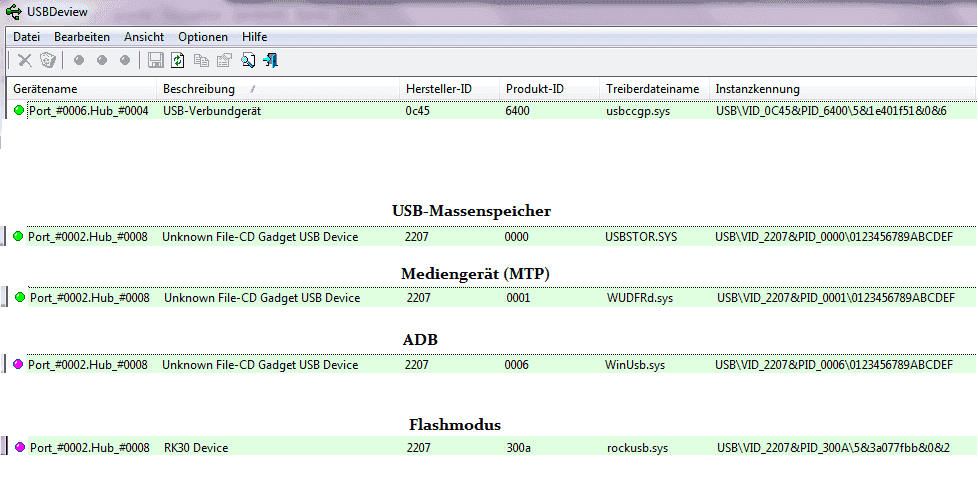Sort by Hersteller-ID column header
978x489 pixels.
449,89
